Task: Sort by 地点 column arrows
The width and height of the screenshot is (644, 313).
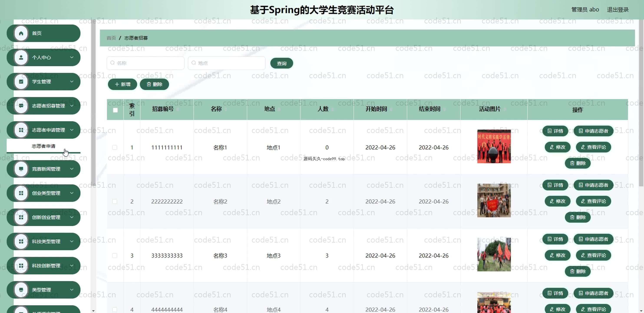Action: coord(279,109)
